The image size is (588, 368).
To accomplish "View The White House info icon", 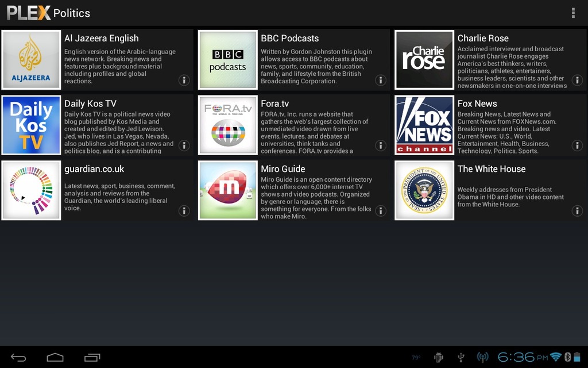I will [577, 210].
